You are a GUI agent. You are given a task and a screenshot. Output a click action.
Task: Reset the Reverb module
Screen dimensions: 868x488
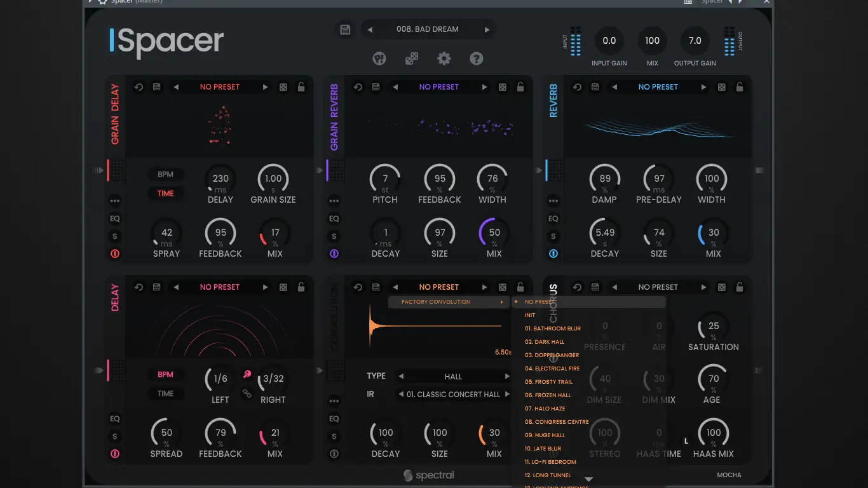click(577, 87)
